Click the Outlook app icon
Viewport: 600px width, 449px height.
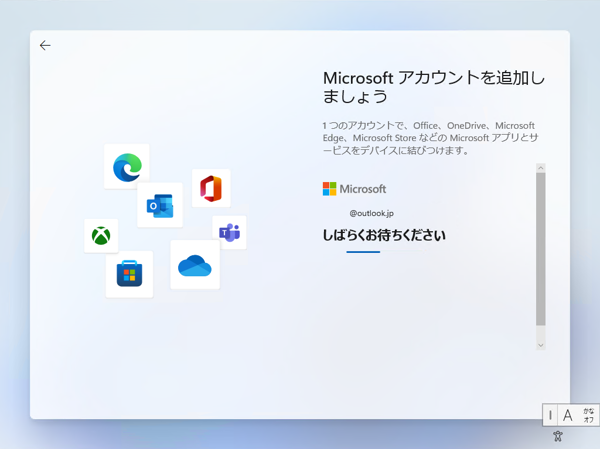point(160,206)
